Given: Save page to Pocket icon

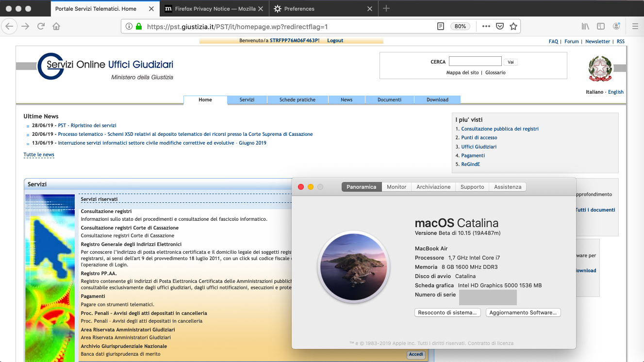Looking at the screenshot, I should (x=499, y=27).
